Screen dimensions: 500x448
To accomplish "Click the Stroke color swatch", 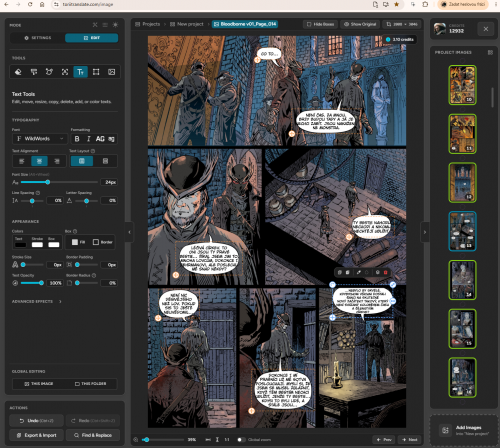I will coord(37,244).
